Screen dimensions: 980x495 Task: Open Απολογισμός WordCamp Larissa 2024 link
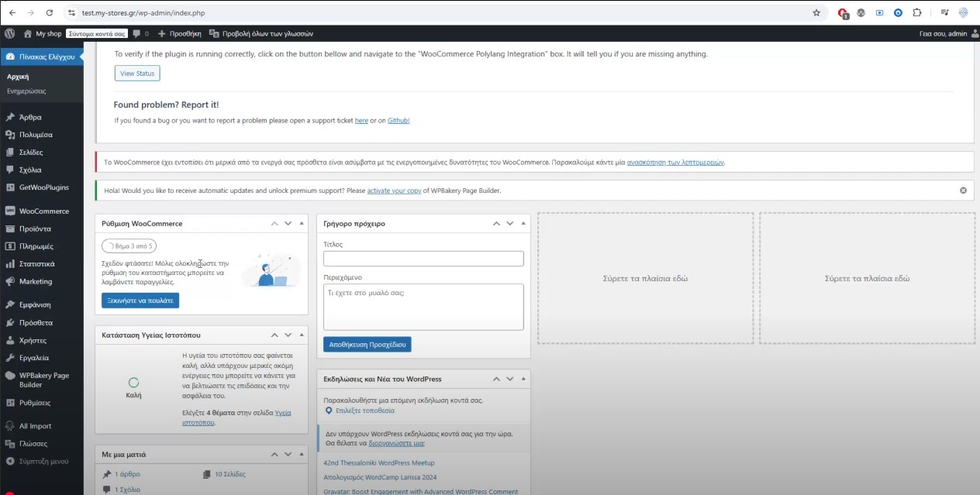pos(380,477)
